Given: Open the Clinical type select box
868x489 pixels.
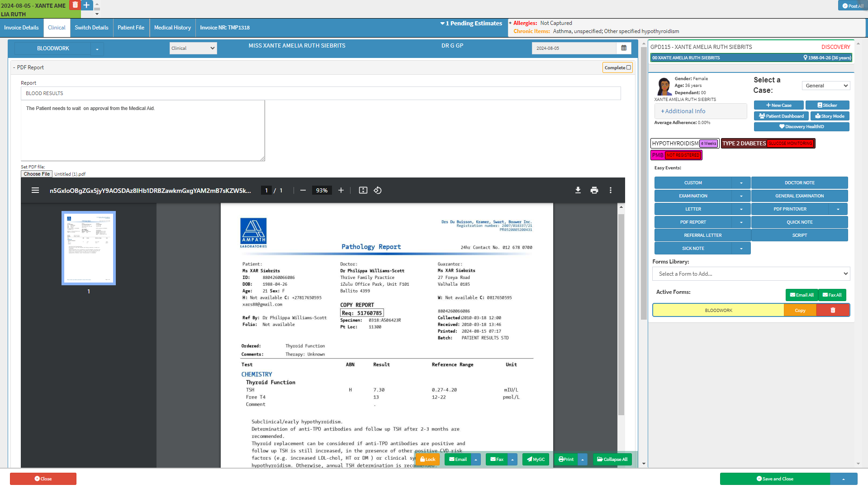Looking at the screenshot, I should pyautogui.click(x=193, y=48).
